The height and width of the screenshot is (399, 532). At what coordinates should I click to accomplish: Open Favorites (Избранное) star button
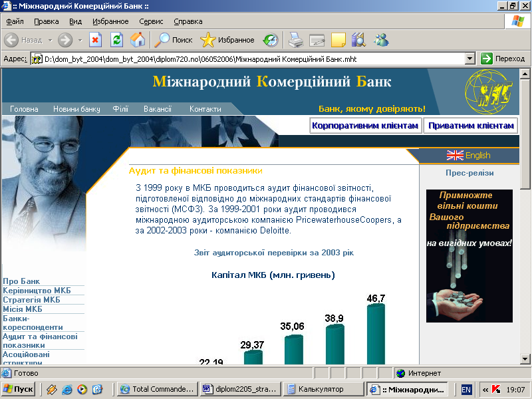point(227,40)
